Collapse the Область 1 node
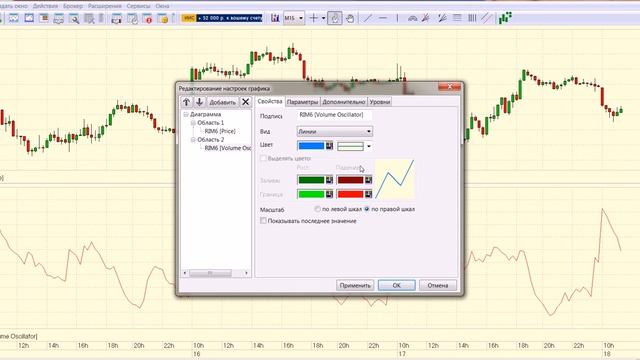Image resolution: width=640 pixels, height=360 pixels. point(193,122)
